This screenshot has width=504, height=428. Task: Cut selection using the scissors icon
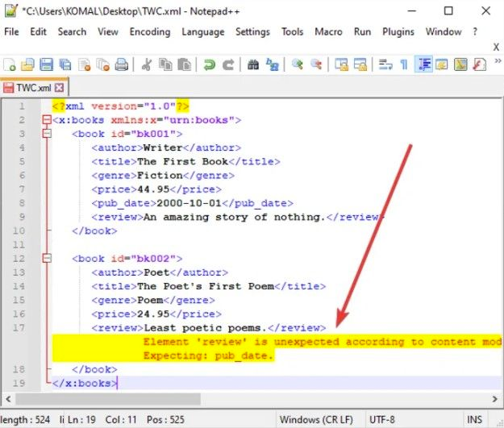pos(148,64)
